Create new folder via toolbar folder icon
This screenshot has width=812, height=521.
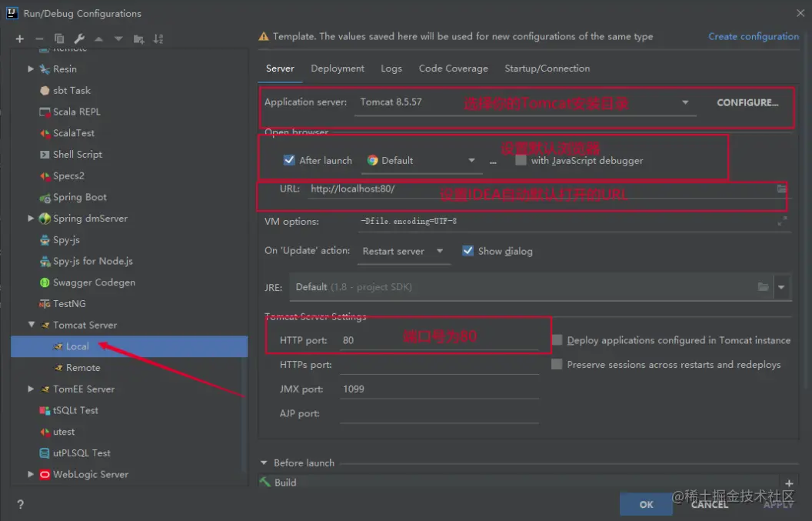coord(138,39)
